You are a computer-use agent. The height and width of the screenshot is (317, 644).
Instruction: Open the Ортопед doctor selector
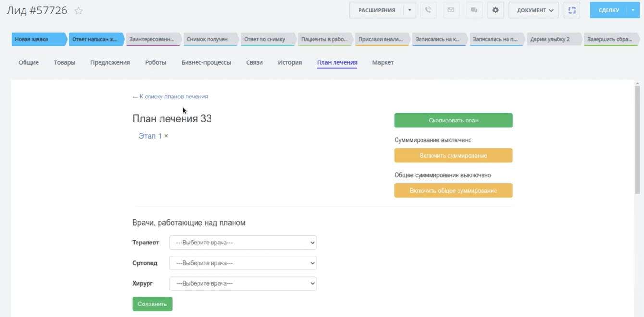pyautogui.click(x=243, y=263)
